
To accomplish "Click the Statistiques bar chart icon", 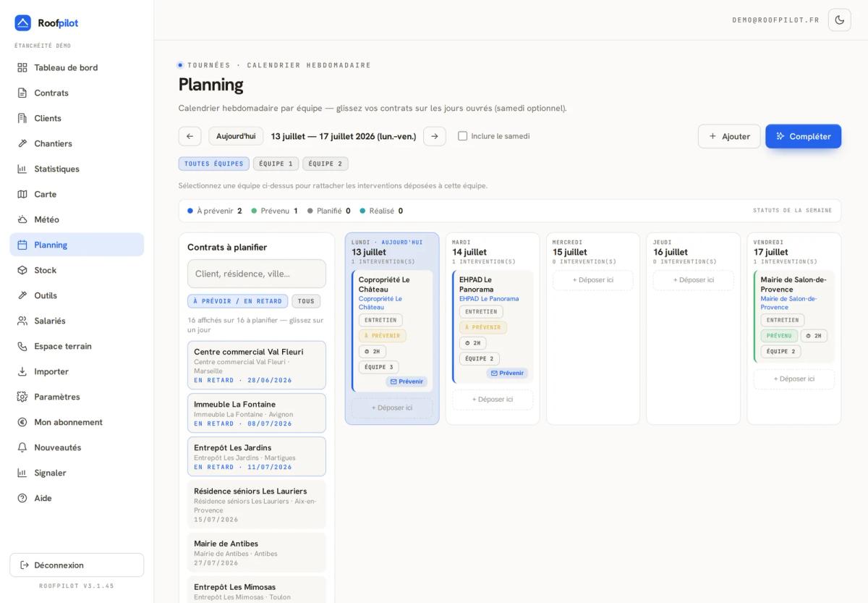I will pyautogui.click(x=22, y=169).
